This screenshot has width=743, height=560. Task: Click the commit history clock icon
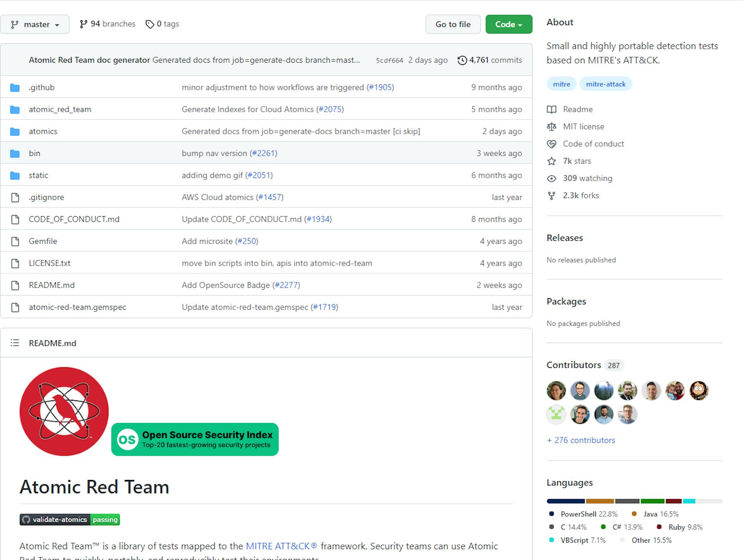(x=463, y=60)
